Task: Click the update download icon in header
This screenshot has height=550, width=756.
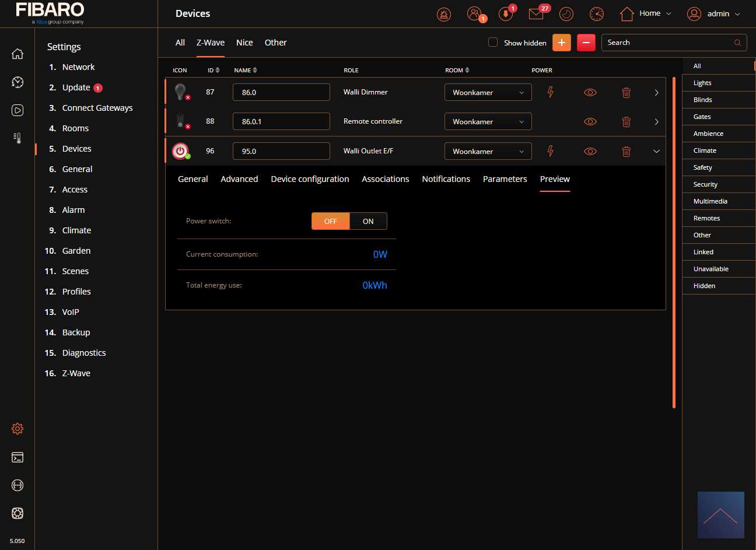Action: tap(506, 14)
